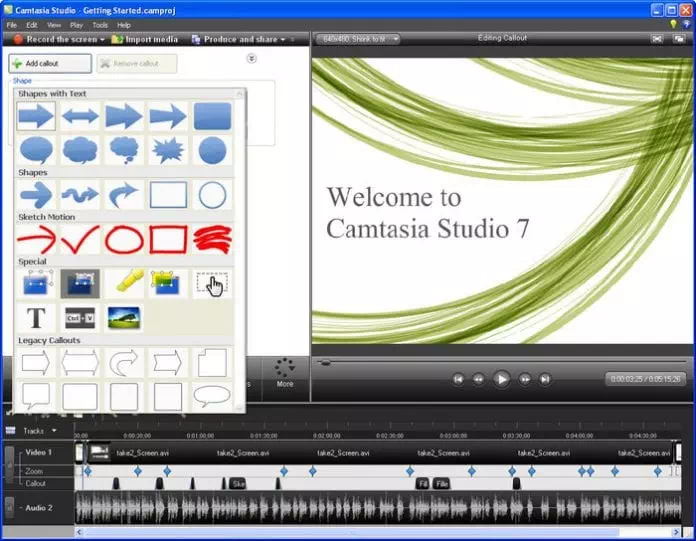Screen dimensions: 696x541
Task: Collapse the callout panel with the chevron button
Action: click(252, 59)
